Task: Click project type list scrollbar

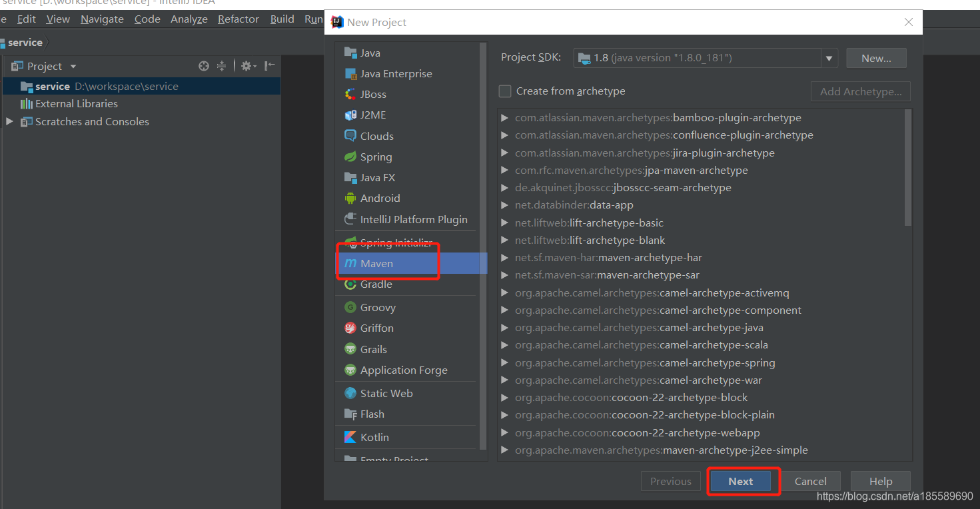Action: (484, 247)
